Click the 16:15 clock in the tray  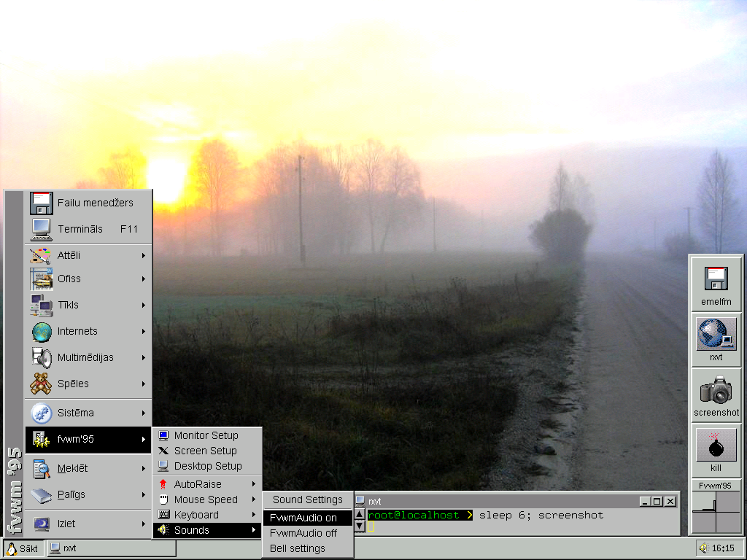coord(723,548)
